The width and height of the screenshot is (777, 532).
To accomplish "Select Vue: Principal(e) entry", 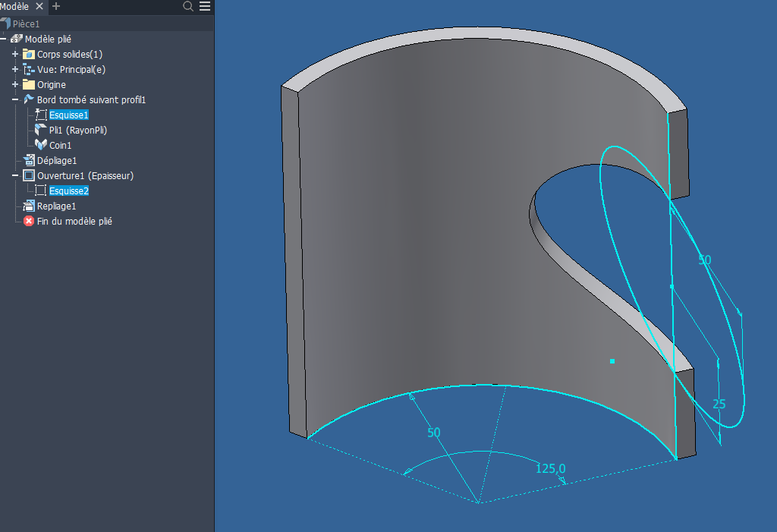I will tap(71, 69).
